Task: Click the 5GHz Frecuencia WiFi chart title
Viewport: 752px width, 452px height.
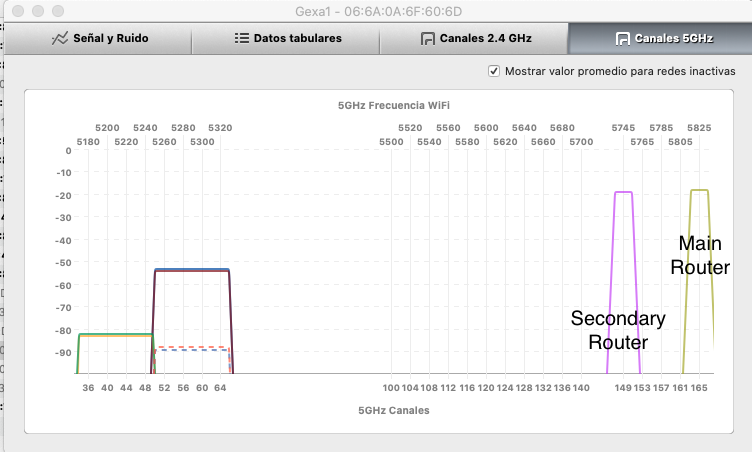Action: [385, 104]
